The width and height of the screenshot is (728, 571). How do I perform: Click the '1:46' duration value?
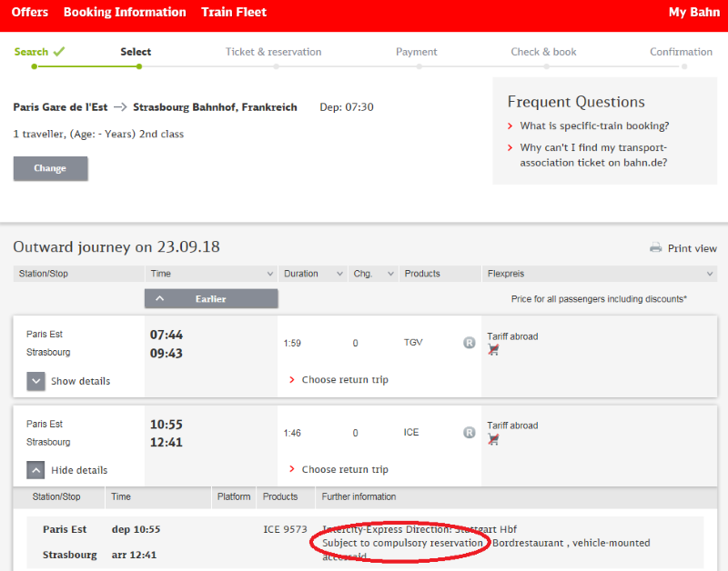(292, 433)
